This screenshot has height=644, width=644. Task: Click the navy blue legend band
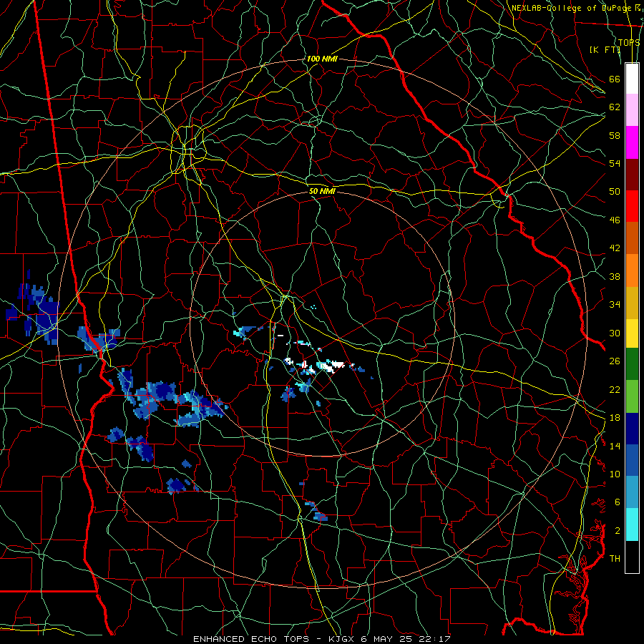632,429
